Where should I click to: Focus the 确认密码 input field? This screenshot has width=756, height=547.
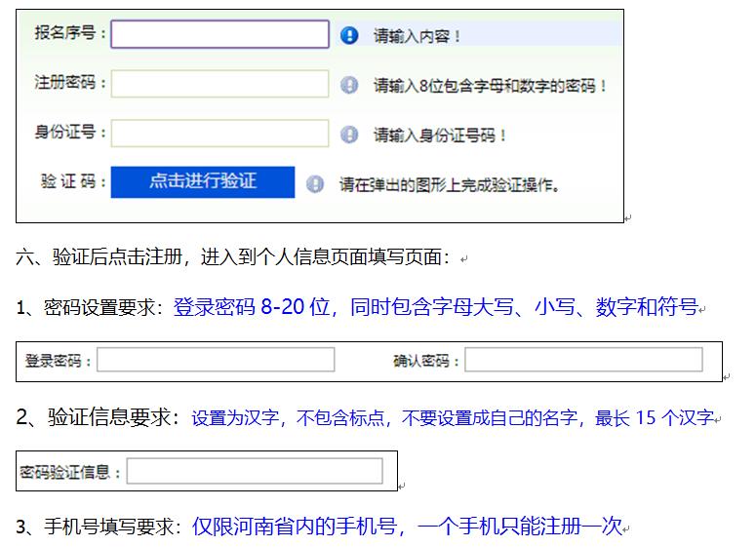tap(582, 360)
